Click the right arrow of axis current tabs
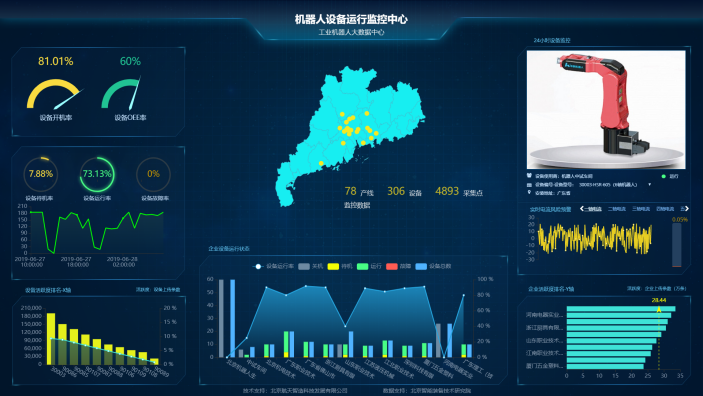The image size is (703, 396). click(686, 209)
